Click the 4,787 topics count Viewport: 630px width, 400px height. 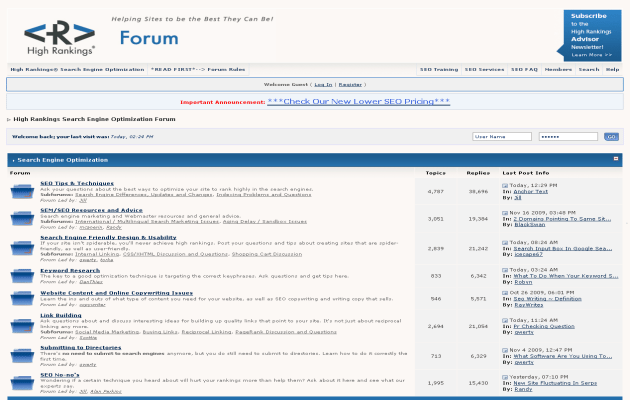click(436, 192)
